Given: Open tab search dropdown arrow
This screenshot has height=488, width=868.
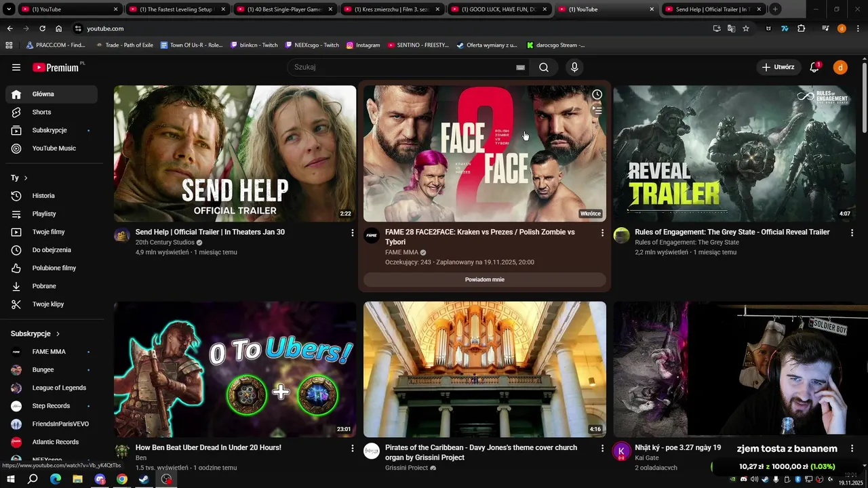Looking at the screenshot, I should click(x=8, y=9).
